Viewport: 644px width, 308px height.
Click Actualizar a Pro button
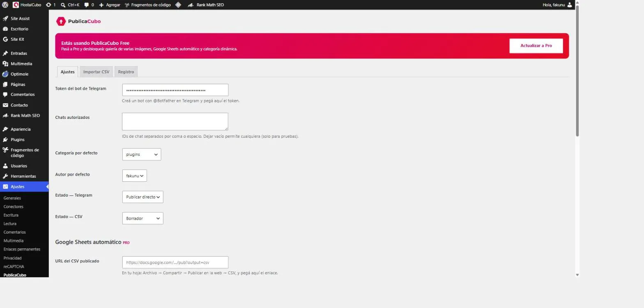[x=536, y=46]
